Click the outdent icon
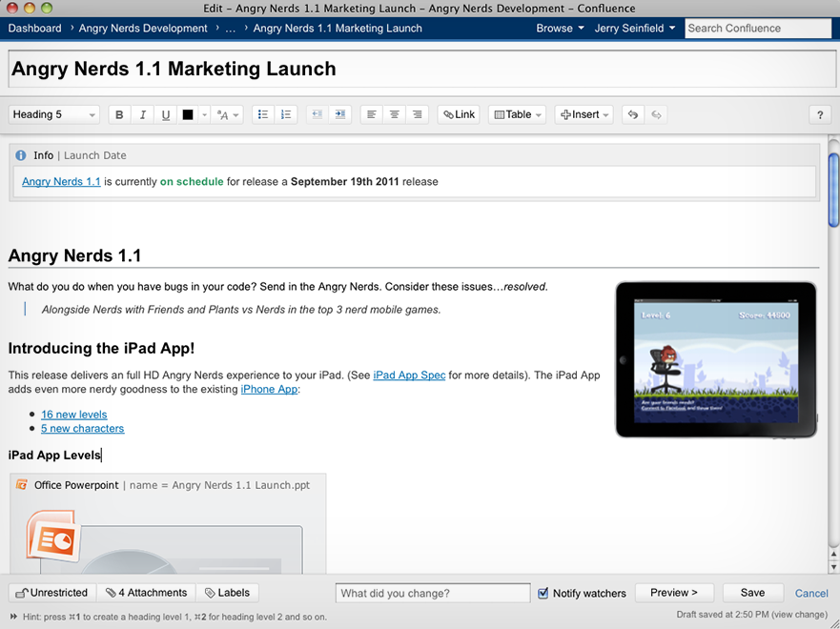Screen dimensions: 840x629 point(318,114)
